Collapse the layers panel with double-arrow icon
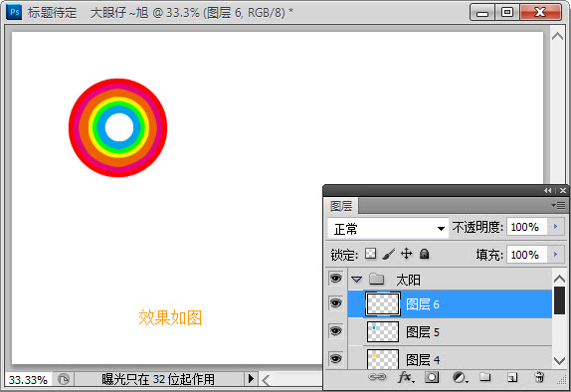 click(x=547, y=191)
